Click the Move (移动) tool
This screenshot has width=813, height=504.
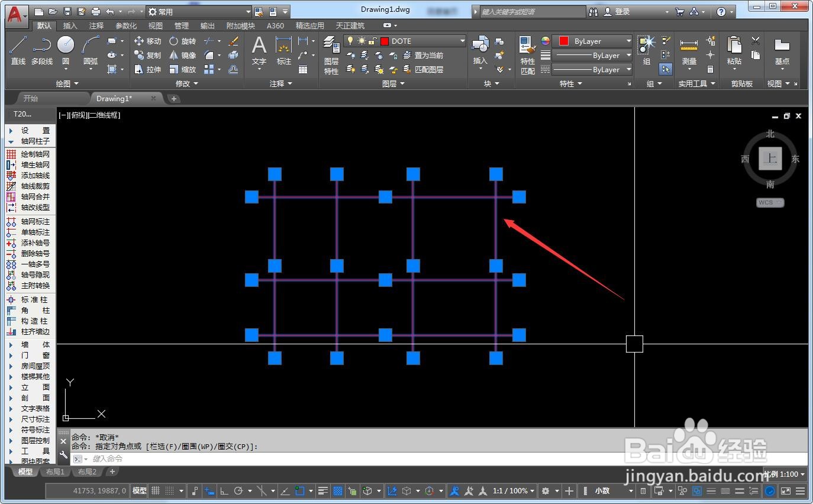point(147,41)
